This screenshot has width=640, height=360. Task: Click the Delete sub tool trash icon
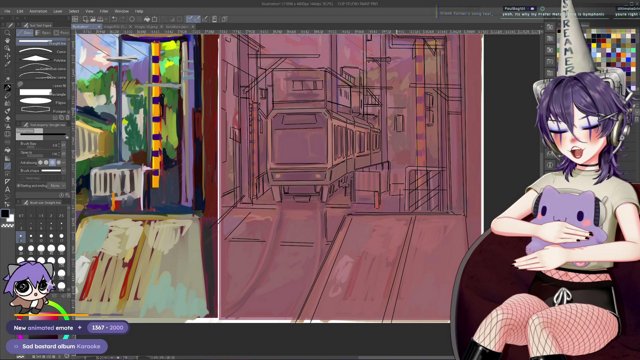pos(67,118)
